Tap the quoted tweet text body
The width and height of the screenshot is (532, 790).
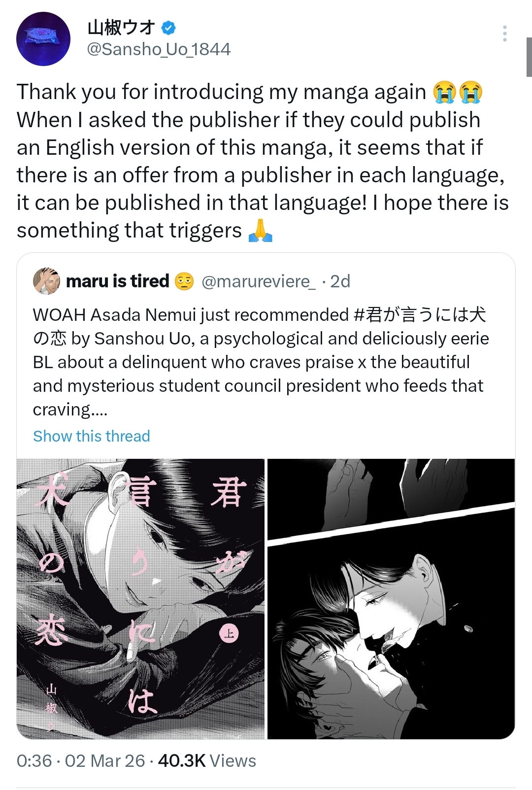[261, 362]
